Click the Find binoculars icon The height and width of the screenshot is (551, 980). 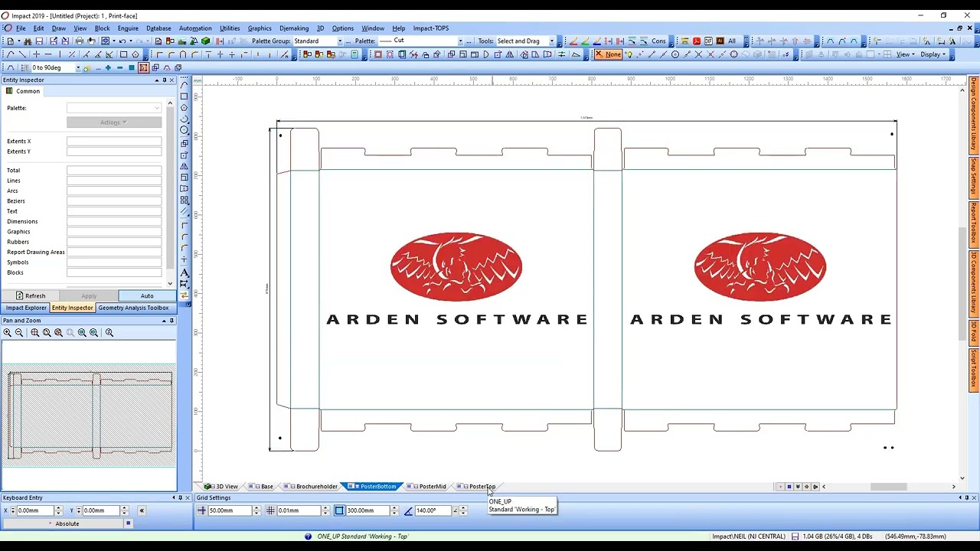(x=27, y=41)
